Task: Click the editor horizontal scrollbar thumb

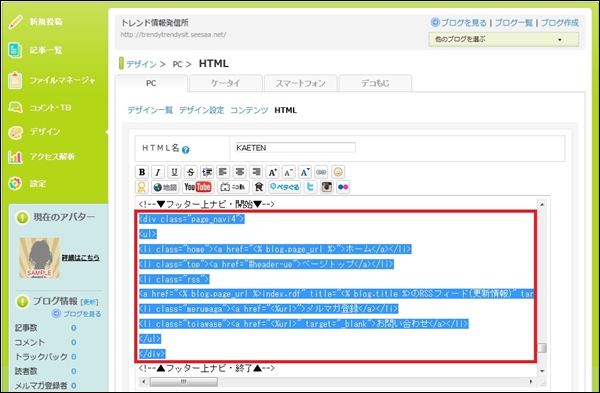Action: (184, 382)
